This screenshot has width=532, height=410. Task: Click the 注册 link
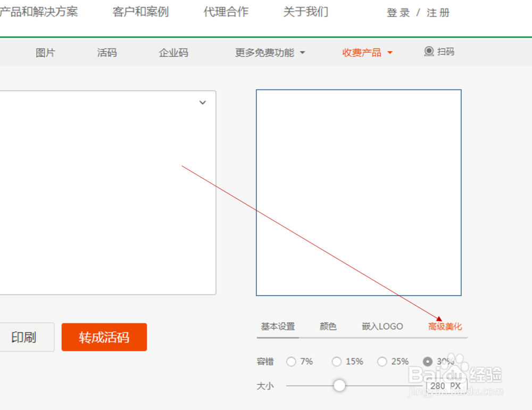click(x=438, y=12)
